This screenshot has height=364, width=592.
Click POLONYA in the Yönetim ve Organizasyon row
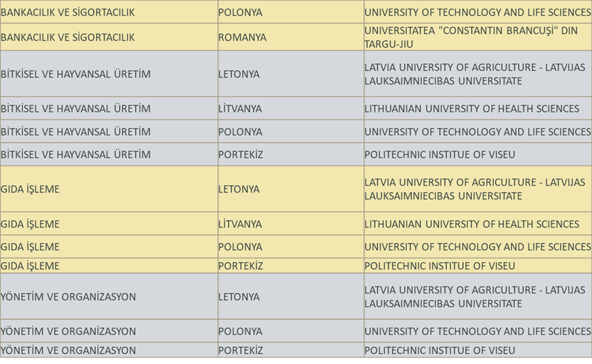coord(240,331)
